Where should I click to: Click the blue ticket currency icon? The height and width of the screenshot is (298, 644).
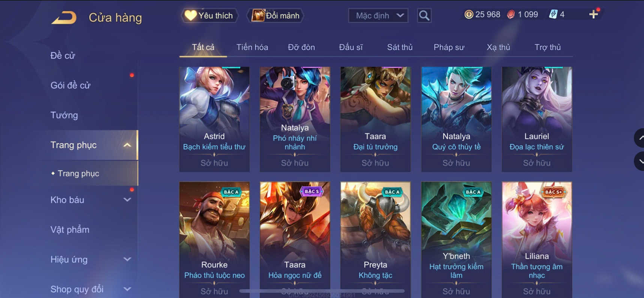pyautogui.click(x=553, y=14)
